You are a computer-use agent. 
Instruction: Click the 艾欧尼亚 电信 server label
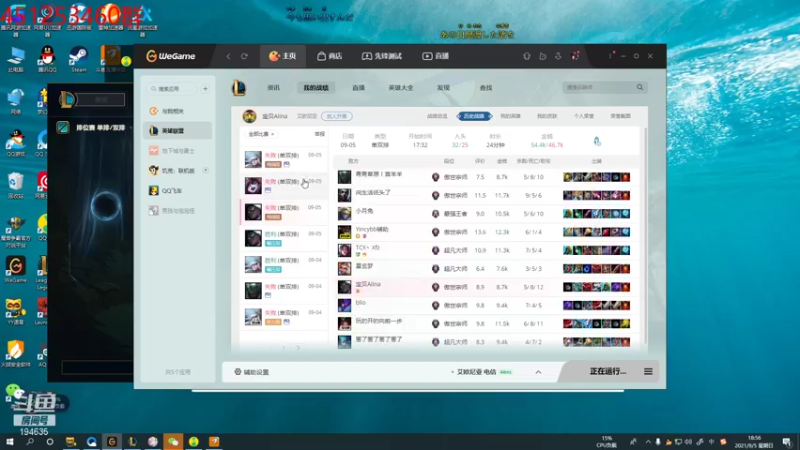(476, 372)
